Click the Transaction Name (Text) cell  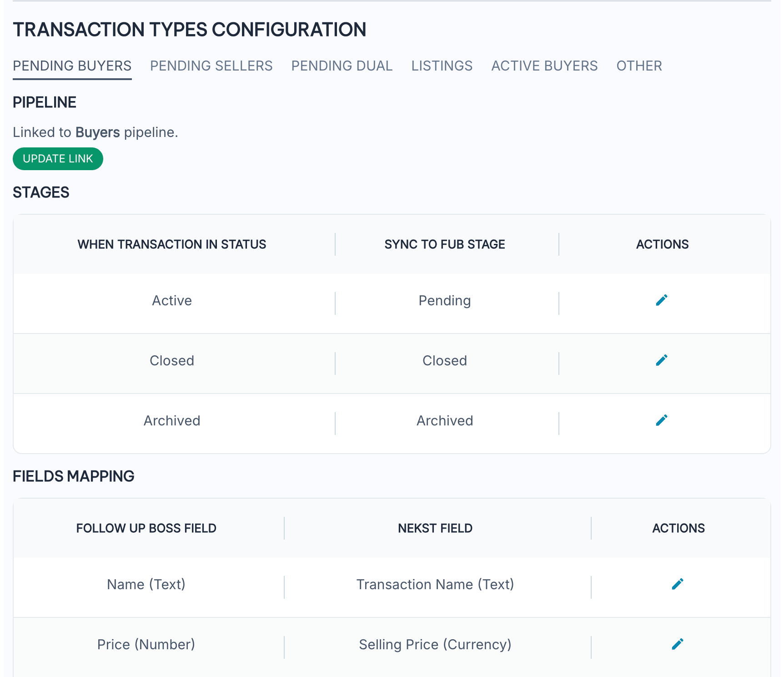coord(435,584)
